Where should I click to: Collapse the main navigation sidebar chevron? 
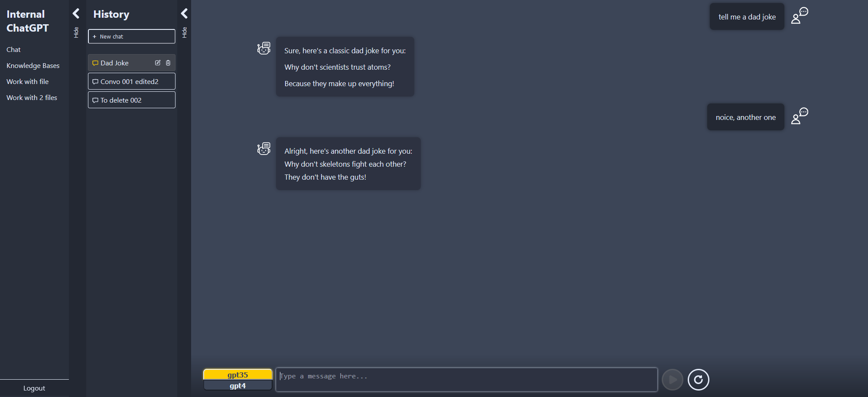(76, 13)
